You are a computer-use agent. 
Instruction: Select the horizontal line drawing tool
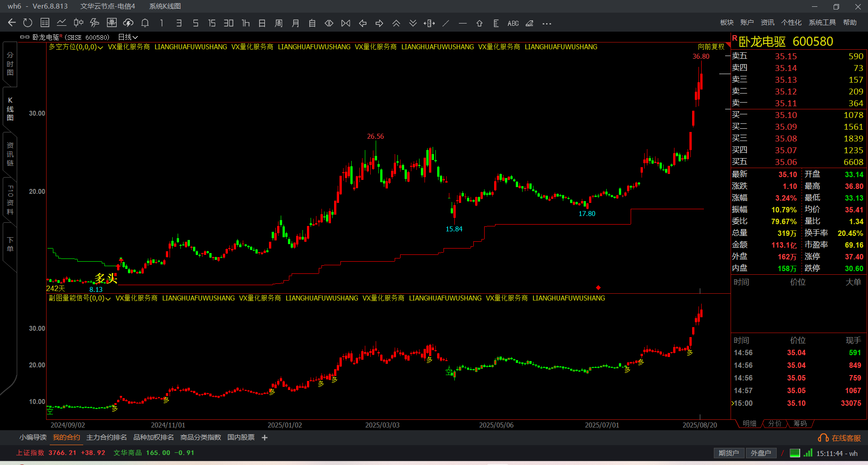462,23
